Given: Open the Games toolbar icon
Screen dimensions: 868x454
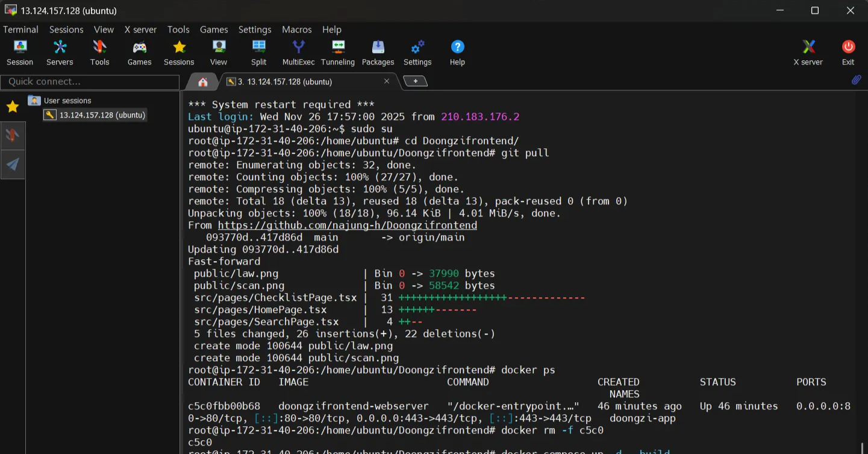Looking at the screenshot, I should [139, 52].
